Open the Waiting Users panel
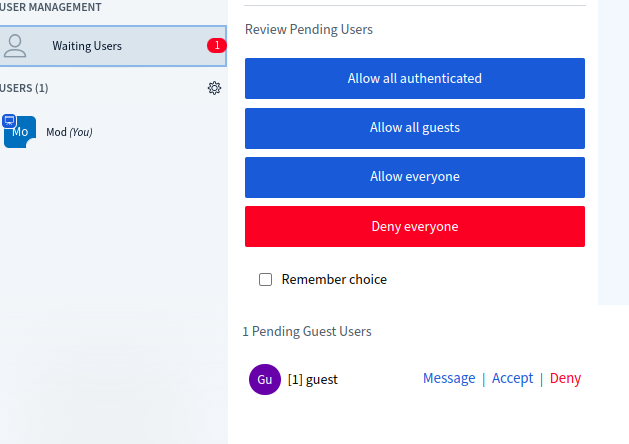The height and width of the screenshot is (444, 629). pos(113,46)
